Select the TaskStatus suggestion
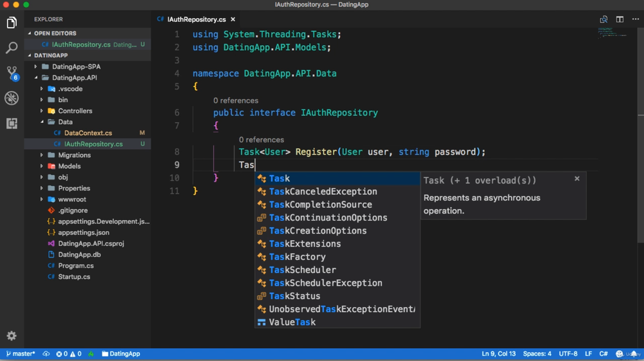 tap(337, 296)
